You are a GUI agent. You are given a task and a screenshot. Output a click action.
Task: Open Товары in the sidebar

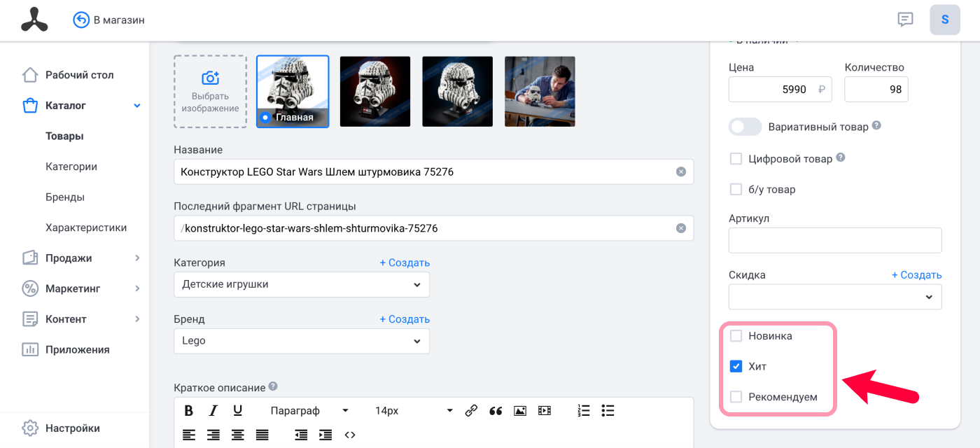pos(65,136)
